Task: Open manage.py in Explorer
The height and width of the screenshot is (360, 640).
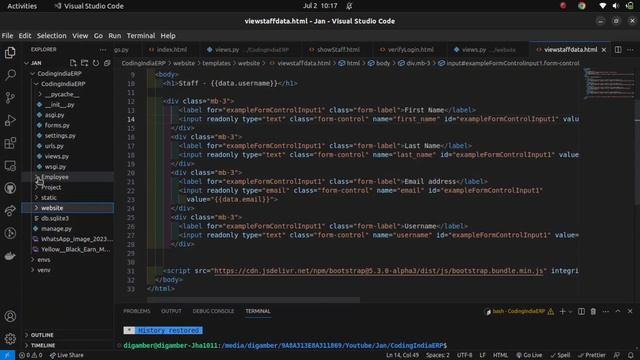Action: 56,229
